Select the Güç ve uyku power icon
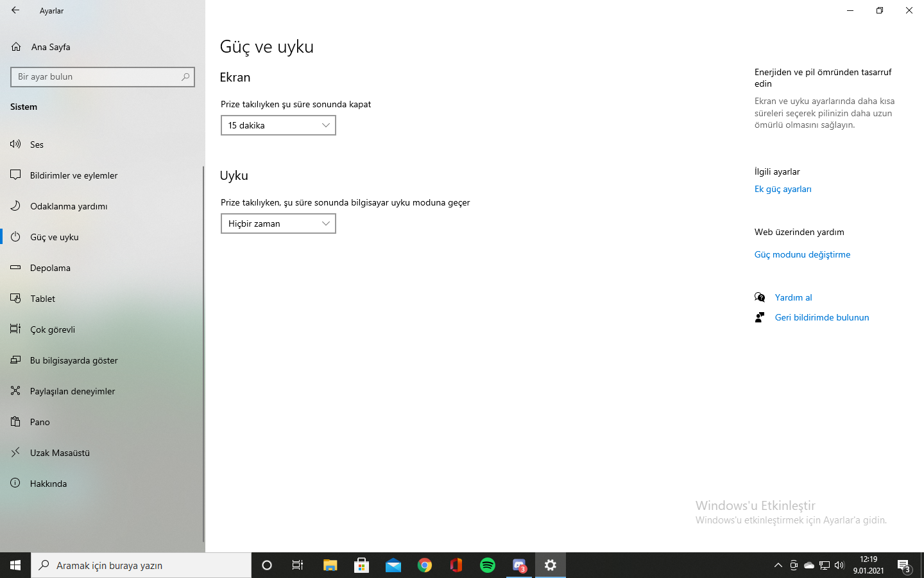 pos(15,236)
